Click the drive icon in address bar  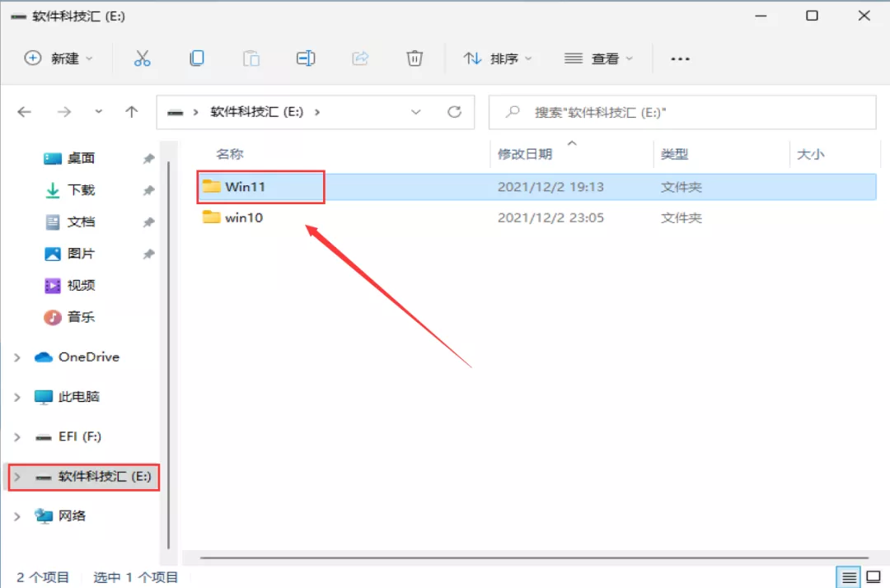click(175, 112)
